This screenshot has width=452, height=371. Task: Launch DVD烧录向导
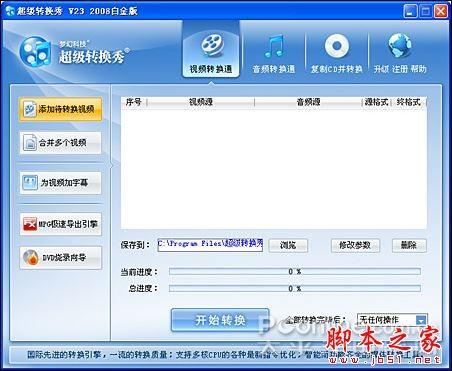[x=60, y=257]
